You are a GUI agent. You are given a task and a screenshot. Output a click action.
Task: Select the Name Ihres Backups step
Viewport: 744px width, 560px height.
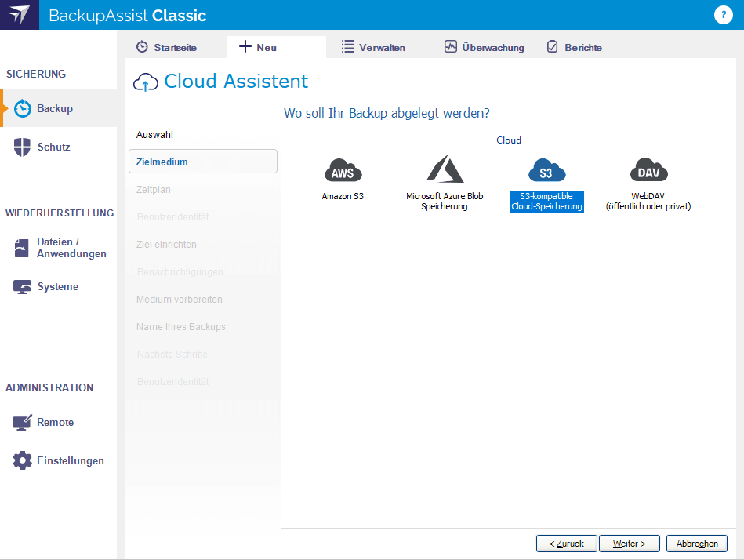(x=181, y=327)
